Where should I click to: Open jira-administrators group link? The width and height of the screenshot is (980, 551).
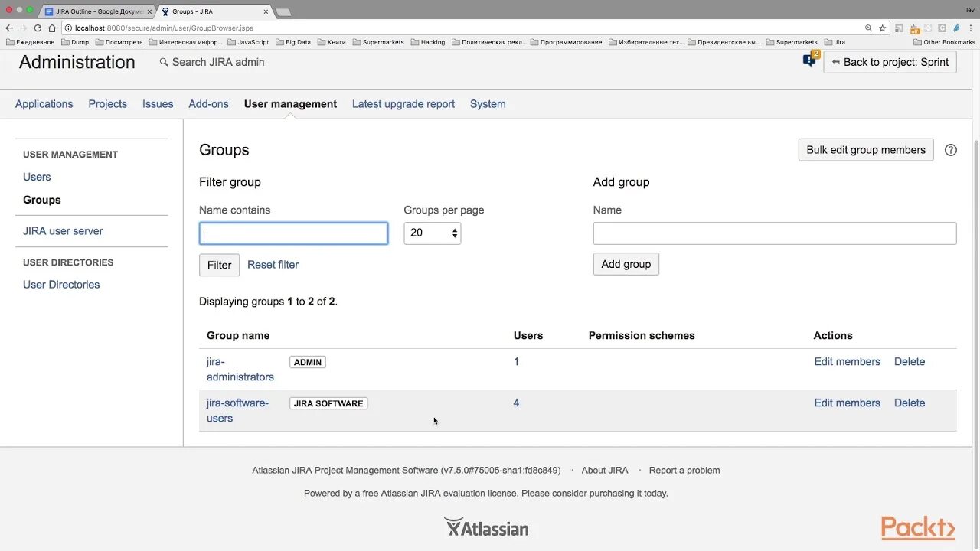click(x=240, y=369)
